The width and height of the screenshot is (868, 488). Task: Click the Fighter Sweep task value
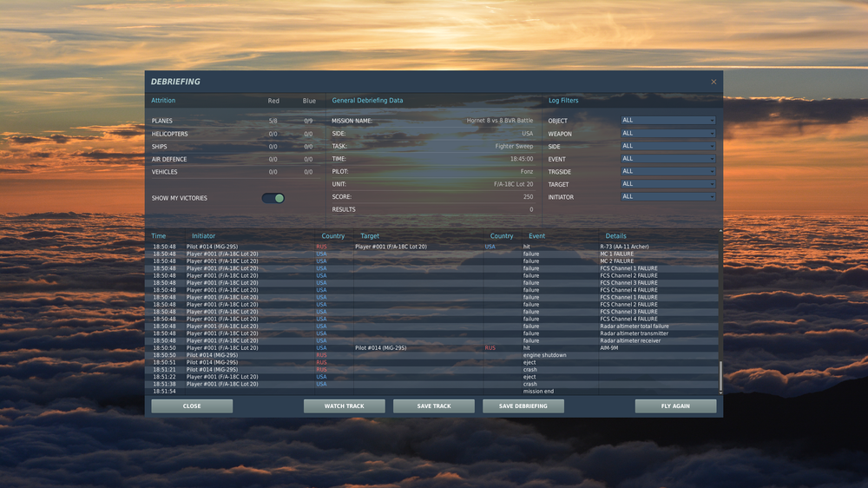(x=514, y=146)
